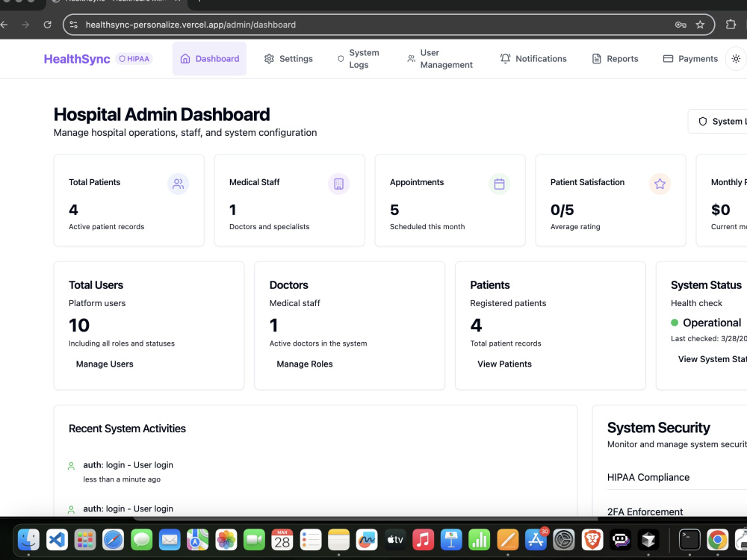Click the Manage Roles button
Viewport: 747px width, 560px height.
click(305, 364)
